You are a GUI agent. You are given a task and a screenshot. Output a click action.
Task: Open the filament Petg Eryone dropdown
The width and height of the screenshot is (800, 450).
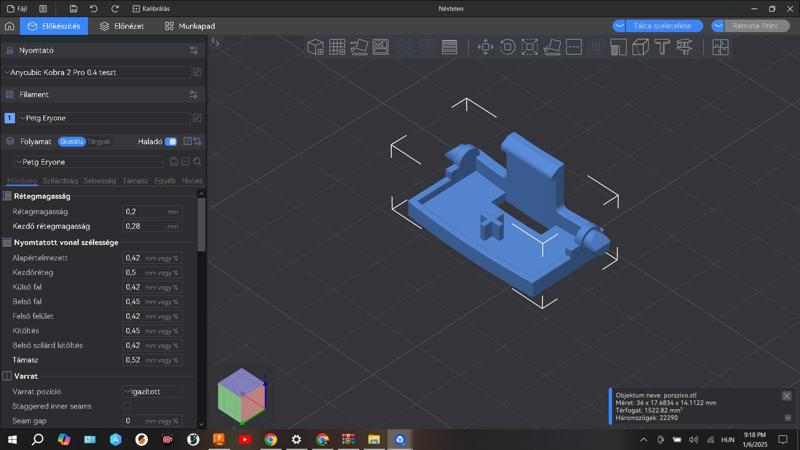tap(105, 118)
